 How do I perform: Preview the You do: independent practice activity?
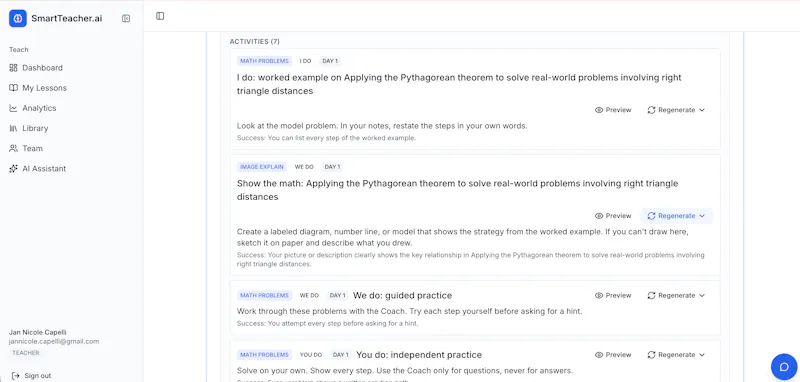click(x=613, y=354)
